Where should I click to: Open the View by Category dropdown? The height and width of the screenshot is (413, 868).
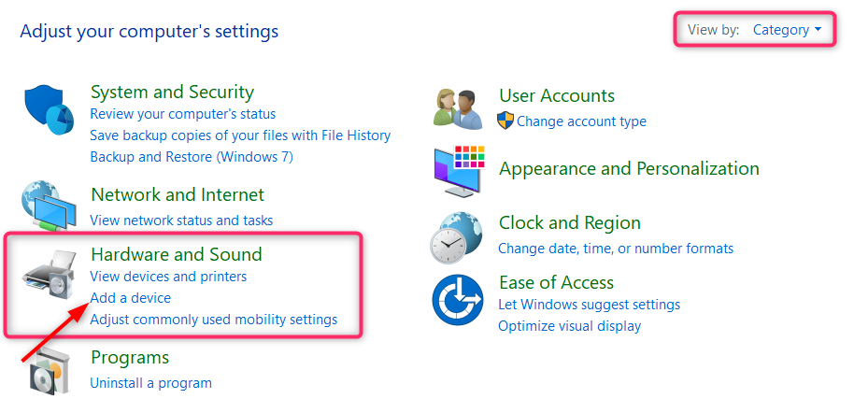(787, 30)
